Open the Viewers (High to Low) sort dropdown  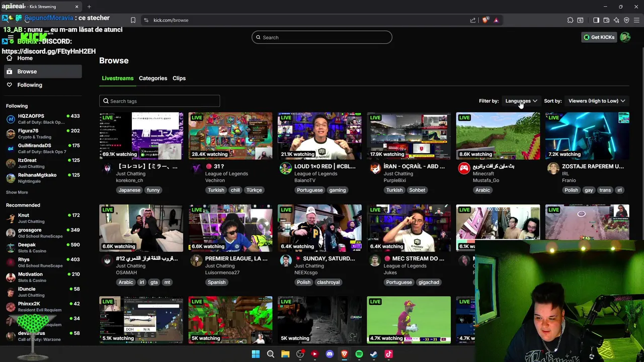click(x=597, y=101)
